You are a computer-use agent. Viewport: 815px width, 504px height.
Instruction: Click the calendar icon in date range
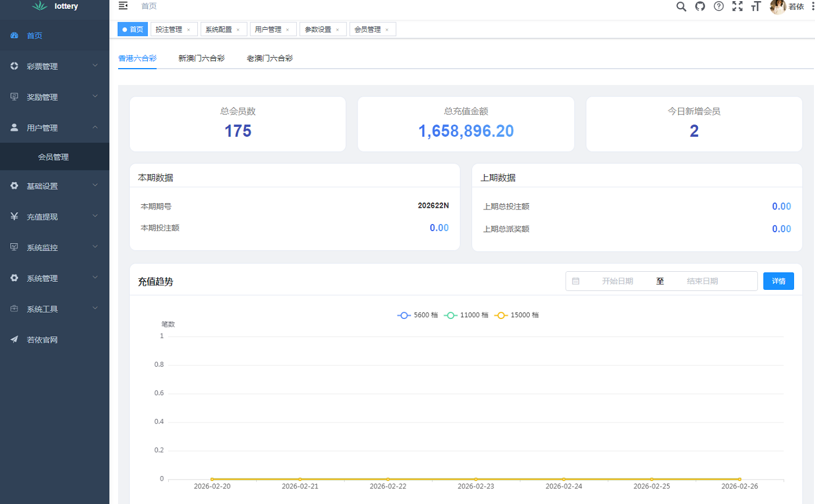tap(576, 281)
